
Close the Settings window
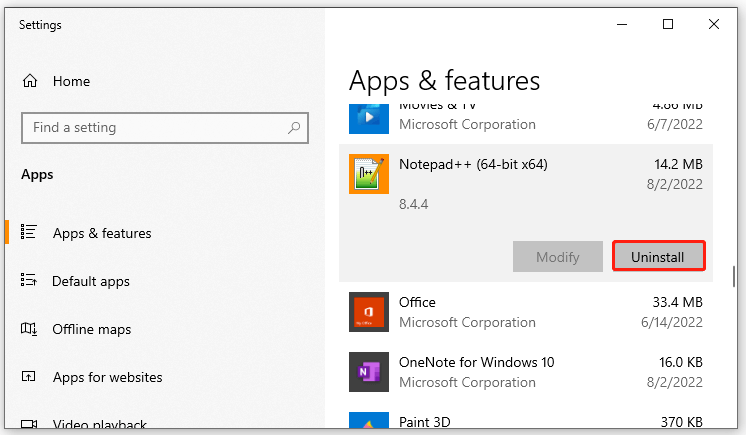(x=714, y=24)
